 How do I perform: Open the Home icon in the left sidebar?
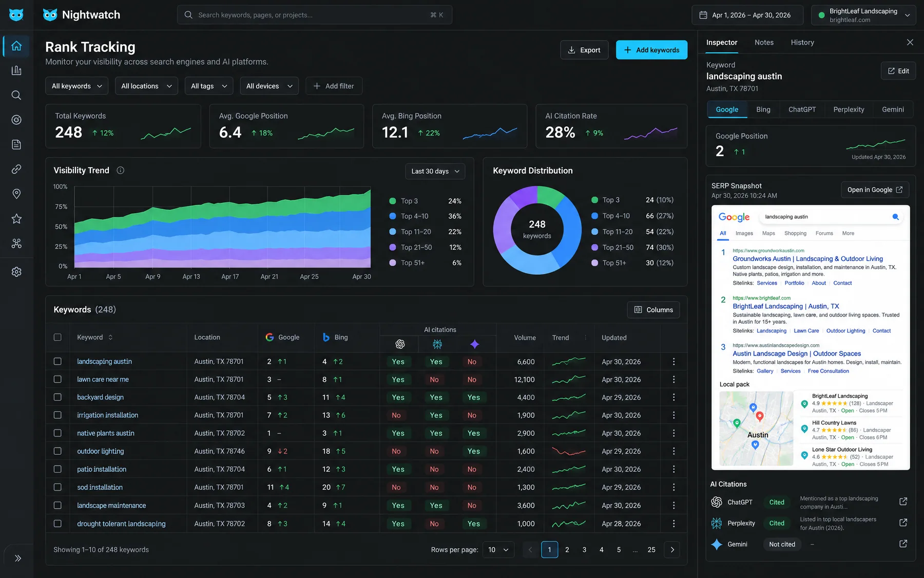(x=16, y=46)
